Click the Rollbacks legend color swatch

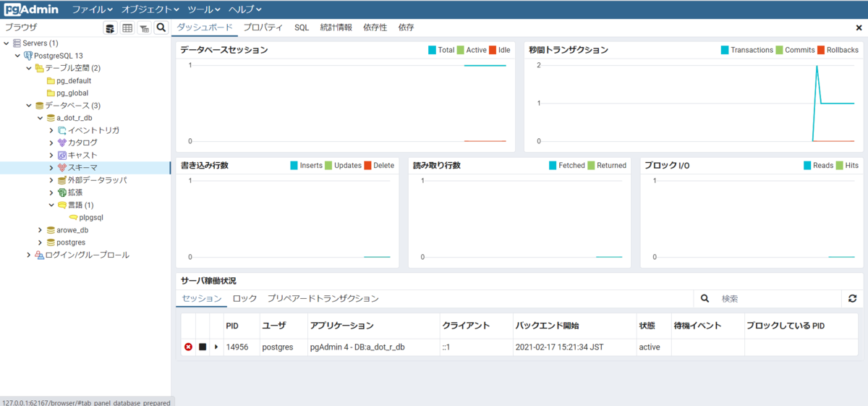coord(821,50)
